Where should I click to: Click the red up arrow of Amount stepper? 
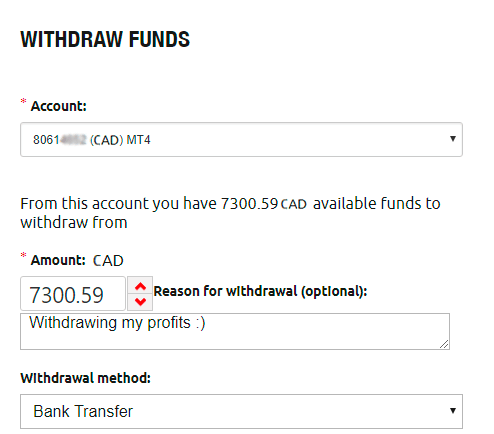pyautogui.click(x=140, y=286)
